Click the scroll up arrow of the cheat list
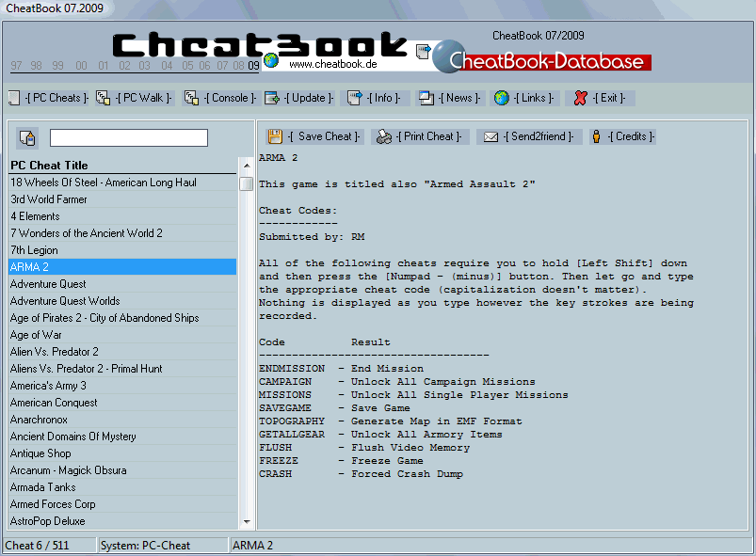756x556 pixels. click(247, 166)
